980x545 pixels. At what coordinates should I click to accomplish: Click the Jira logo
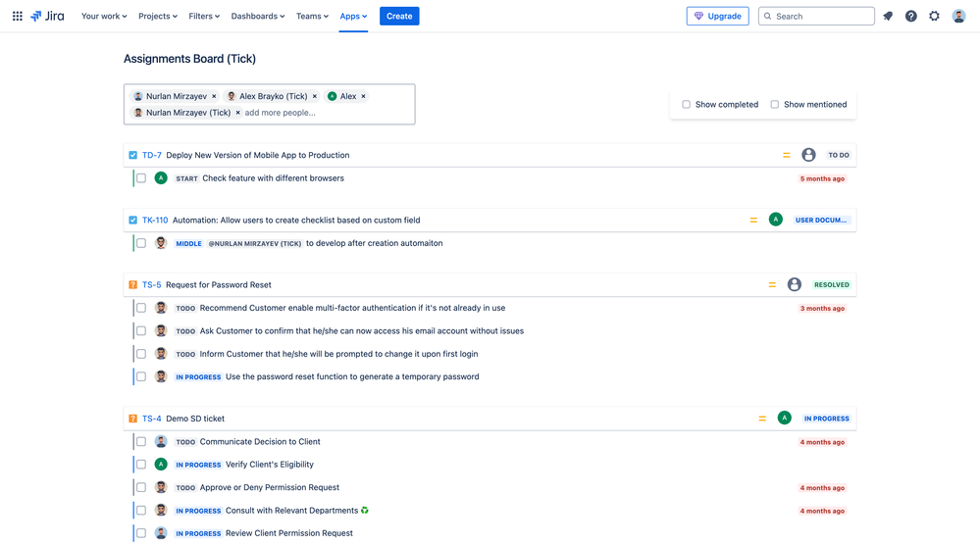[x=47, y=17]
